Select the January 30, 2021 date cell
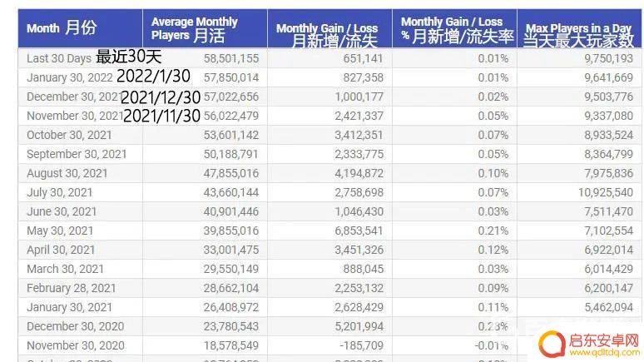This screenshot has width=644, height=362. [x=69, y=307]
